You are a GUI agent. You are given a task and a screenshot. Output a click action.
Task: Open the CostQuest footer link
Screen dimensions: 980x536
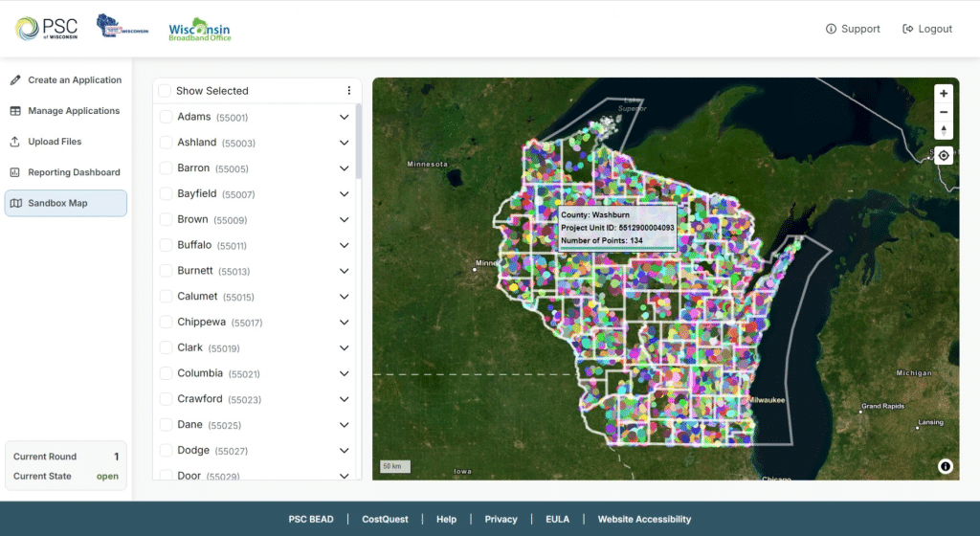click(385, 519)
